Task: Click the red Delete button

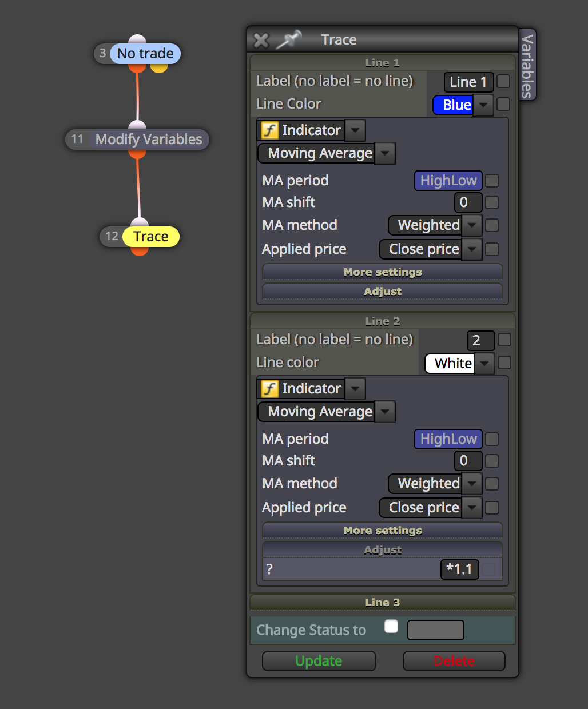Action: coord(454,661)
